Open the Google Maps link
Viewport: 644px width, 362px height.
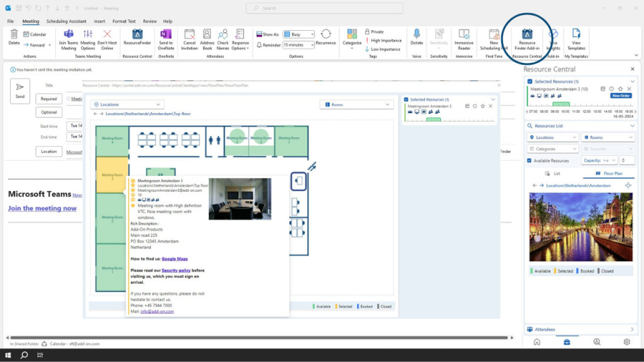(x=175, y=258)
